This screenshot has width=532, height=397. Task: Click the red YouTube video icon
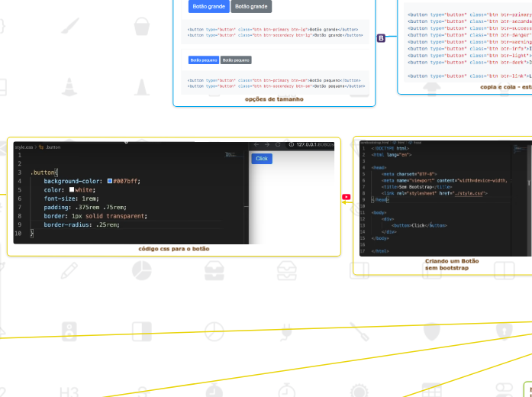pos(347,197)
